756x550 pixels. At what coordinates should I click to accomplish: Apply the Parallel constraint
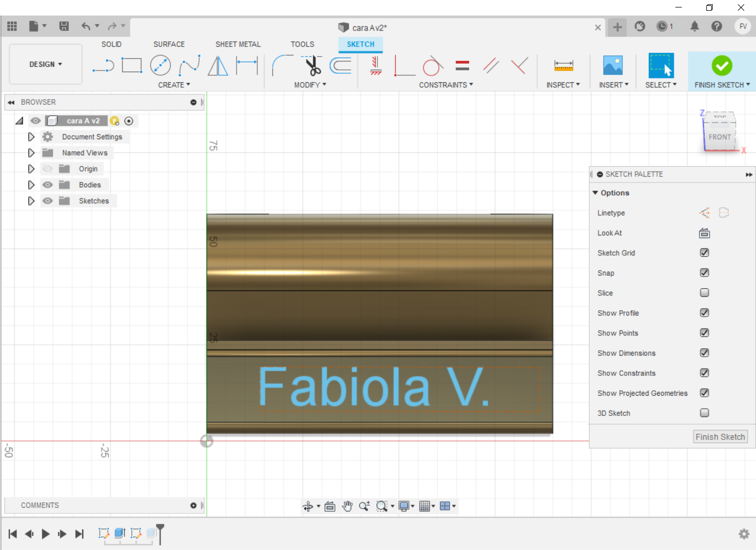[491, 65]
